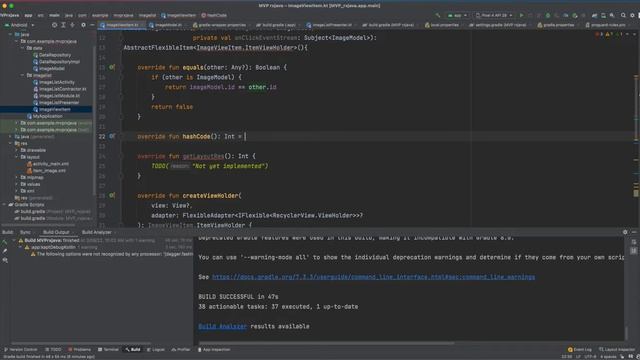Click the Build panel settings gear

(625, 232)
